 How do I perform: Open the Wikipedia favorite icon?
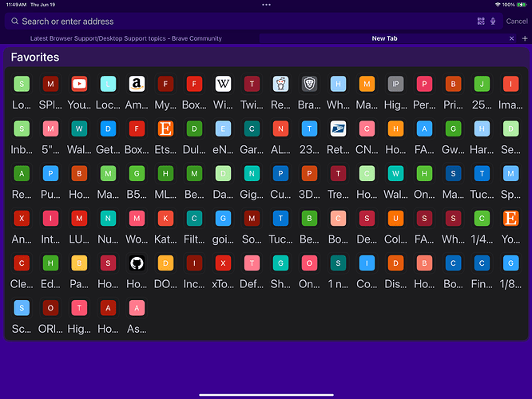pyautogui.click(x=223, y=84)
